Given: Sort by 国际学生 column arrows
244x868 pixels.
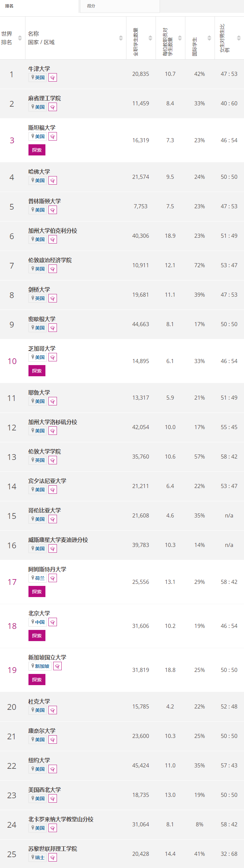Looking at the screenshot, I should click(x=209, y=38).
